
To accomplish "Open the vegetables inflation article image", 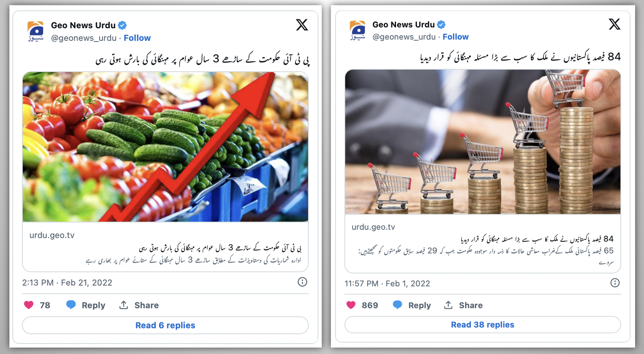I will click(x=165, y=147).
